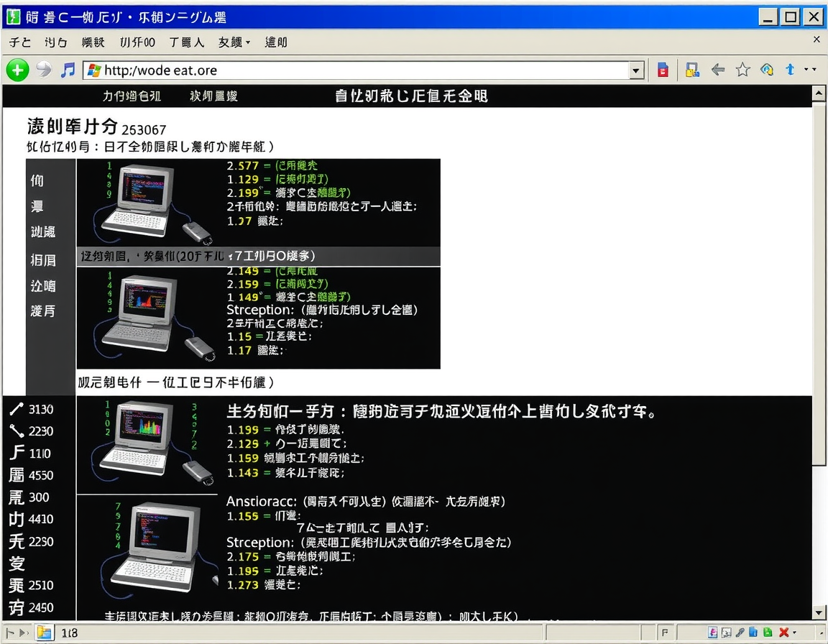
Task: Click the red X icon in status bar
Action: 783,632
